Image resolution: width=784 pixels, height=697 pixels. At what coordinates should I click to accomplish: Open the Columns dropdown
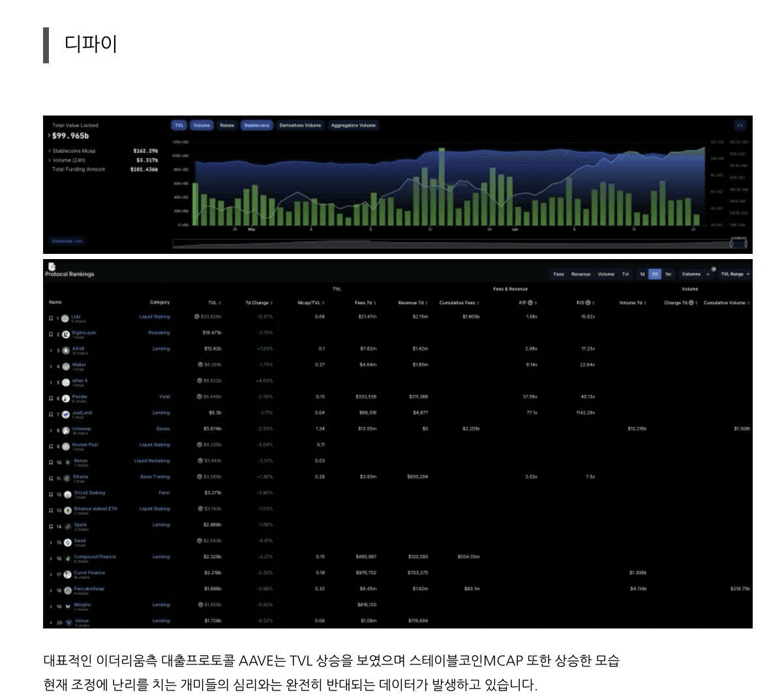tap(695, 274)
